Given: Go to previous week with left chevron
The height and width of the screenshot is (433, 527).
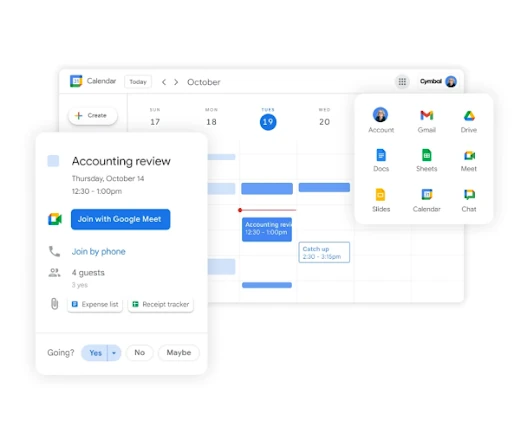Looking at the screenshot, I should (164, 82).
